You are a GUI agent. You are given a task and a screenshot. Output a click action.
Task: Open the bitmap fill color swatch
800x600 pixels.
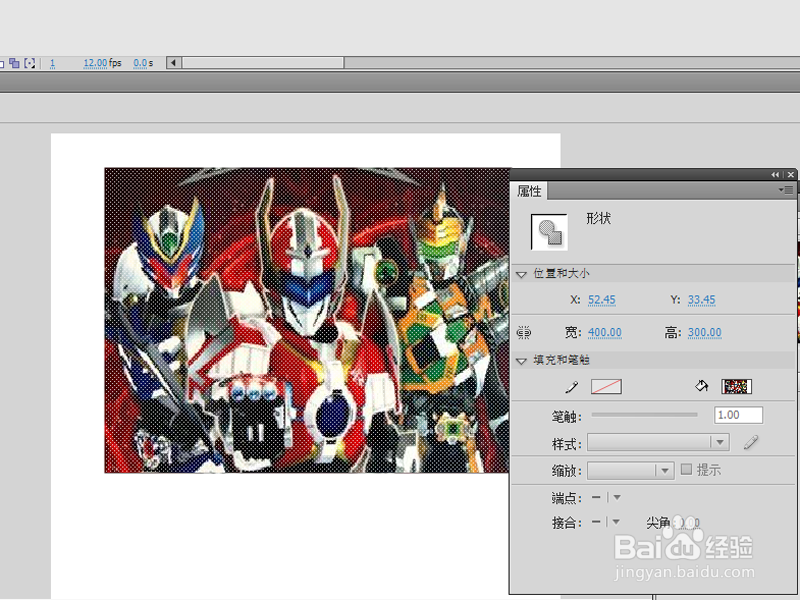pos(736,387)
